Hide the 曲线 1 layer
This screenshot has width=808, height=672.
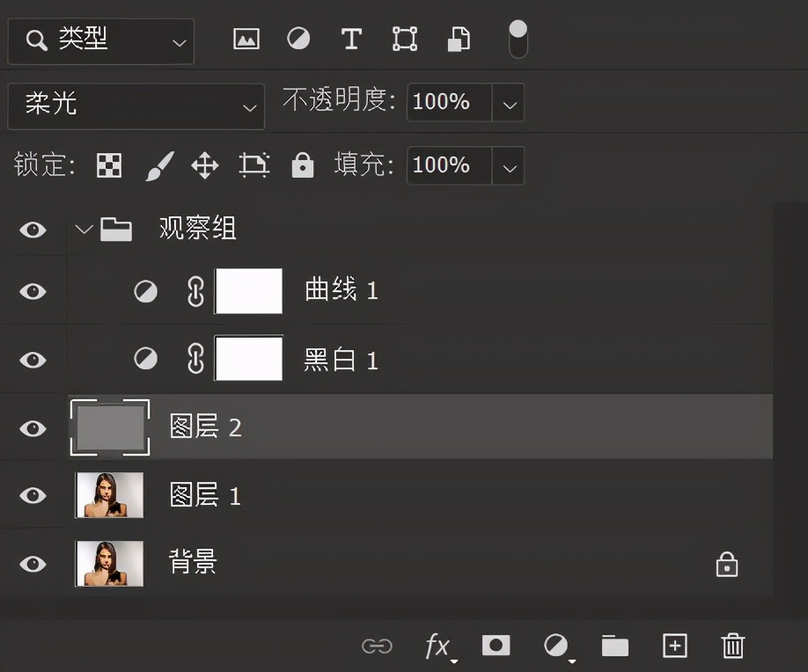point(33,291)
